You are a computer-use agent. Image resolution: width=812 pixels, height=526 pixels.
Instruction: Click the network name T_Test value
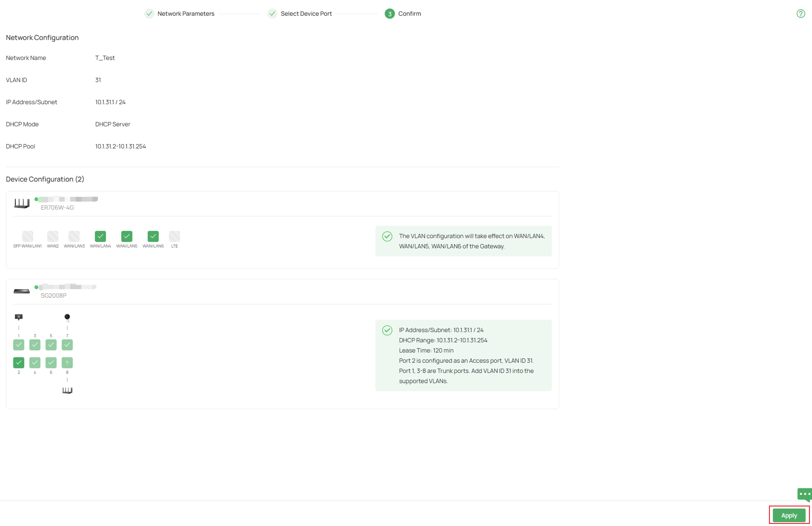coord(105,58)
